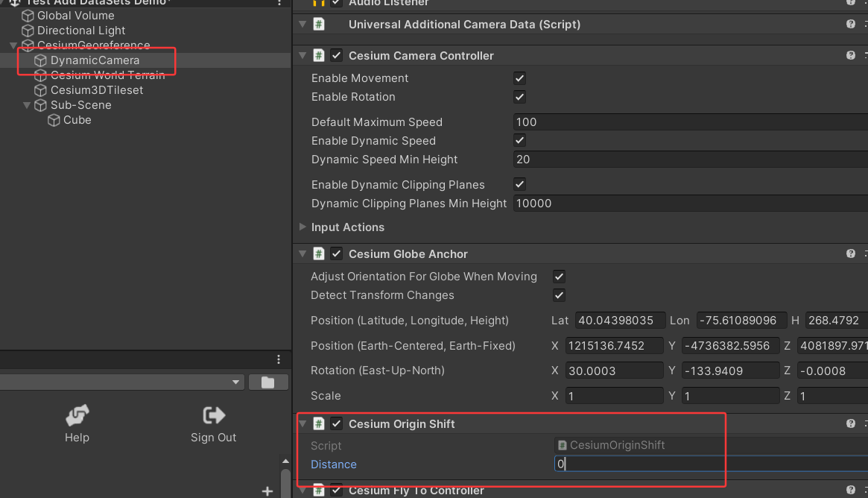Uncheck Adjust Orientation For Globe When Moving
Screen dimensions: 868x498
(559, 277)
